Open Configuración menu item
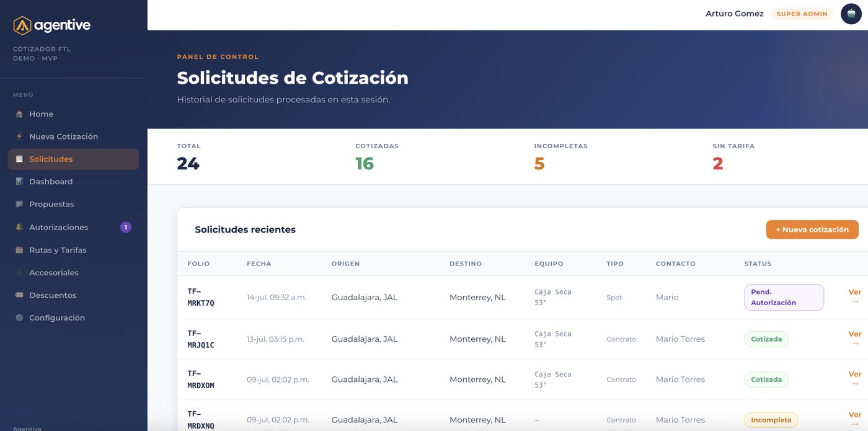The image size is (868, 431). 73,318
